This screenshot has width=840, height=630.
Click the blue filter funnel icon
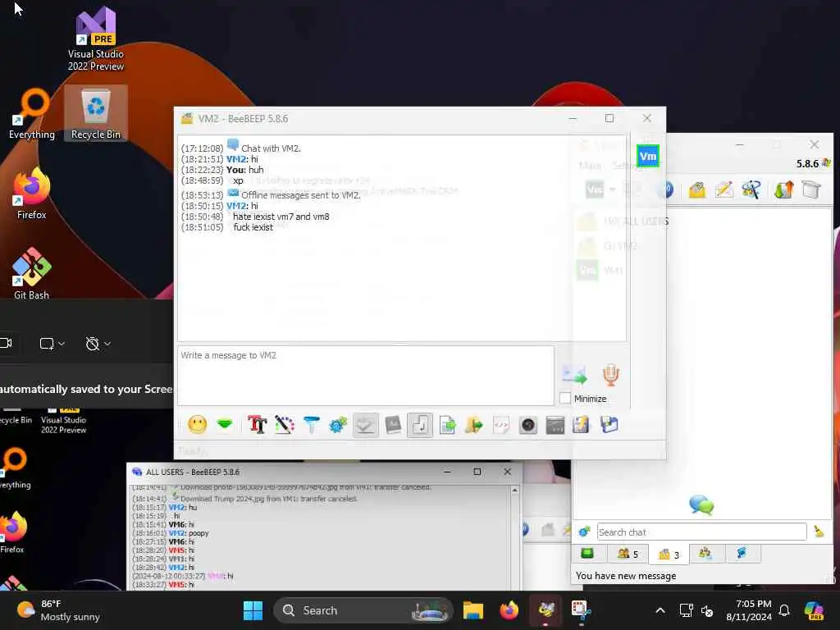(x=311, y=425)
